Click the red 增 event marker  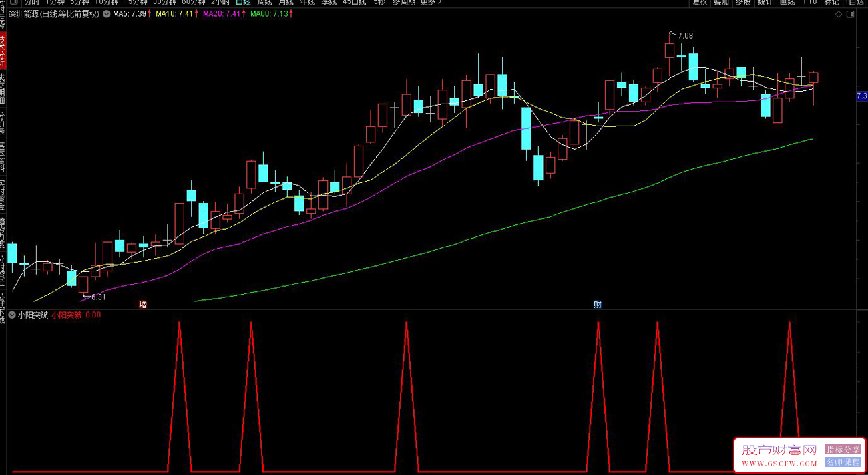tap(143, 305)
